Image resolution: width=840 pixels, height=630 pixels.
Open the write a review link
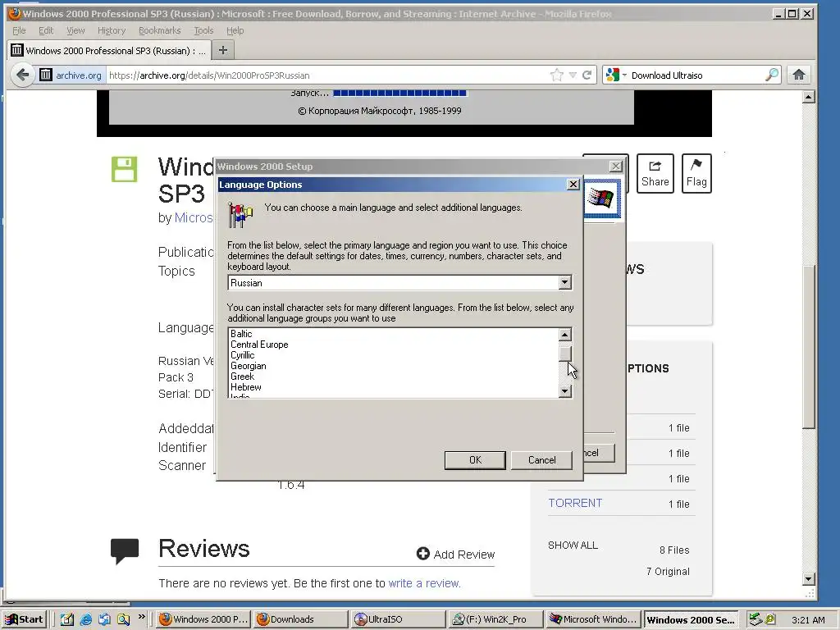click(x=423, y=583)
